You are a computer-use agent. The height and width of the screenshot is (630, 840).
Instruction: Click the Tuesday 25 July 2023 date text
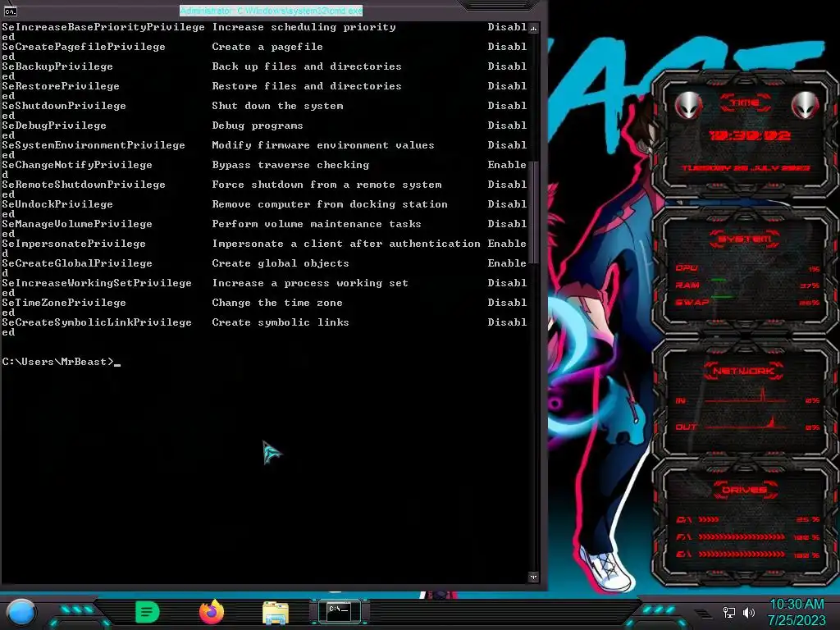[745, 167]
